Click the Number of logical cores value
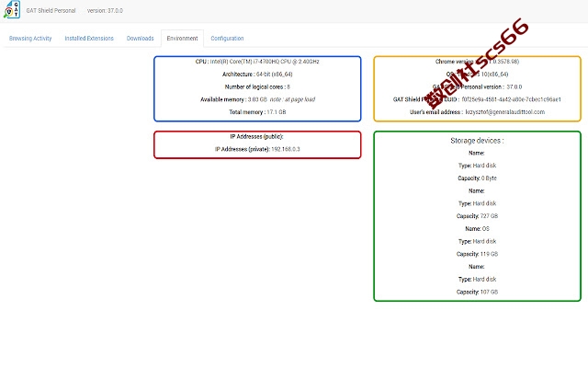The width and height of the screenshot is (588, 368). point(288,86)
